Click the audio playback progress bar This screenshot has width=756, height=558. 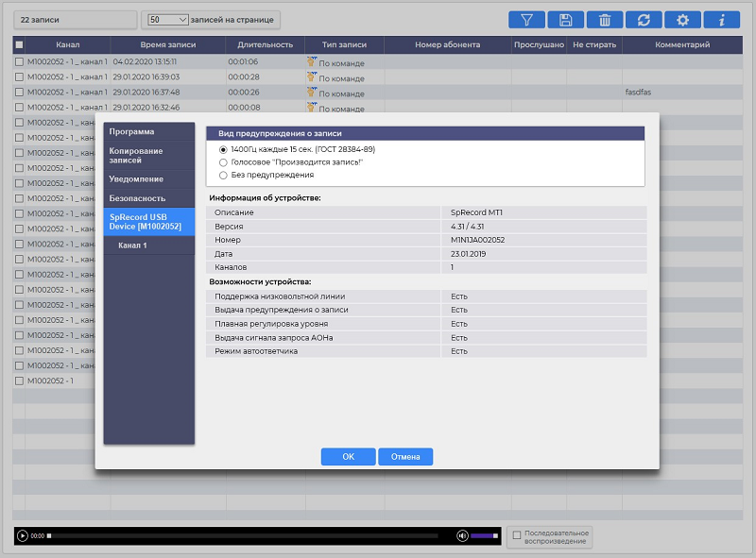243,536
